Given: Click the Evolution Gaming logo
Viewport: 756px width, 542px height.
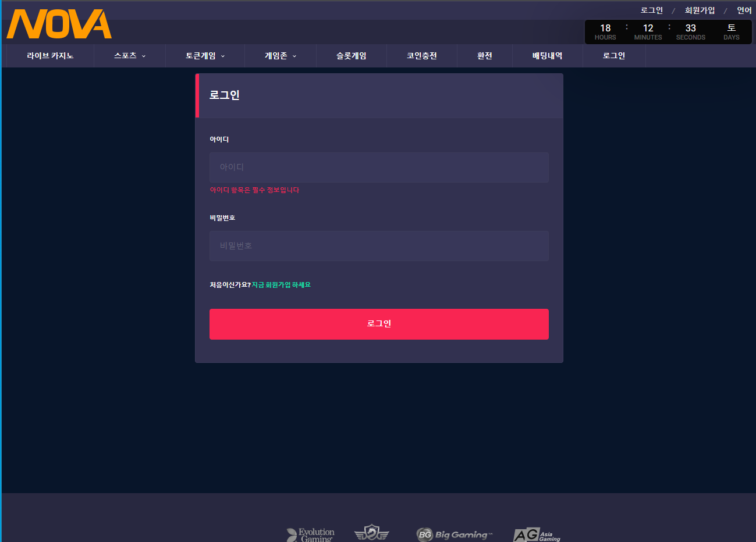Looking at the screenshot, I should pos(311,534).
